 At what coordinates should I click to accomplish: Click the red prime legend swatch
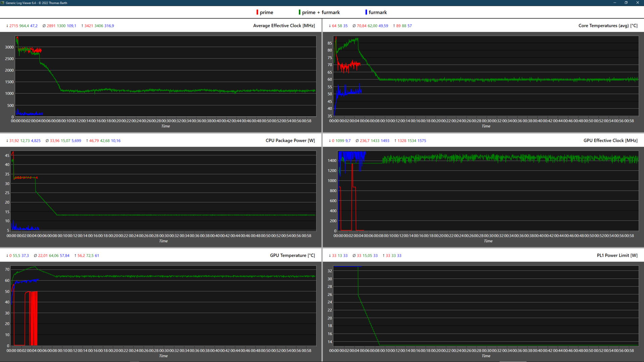257,12
